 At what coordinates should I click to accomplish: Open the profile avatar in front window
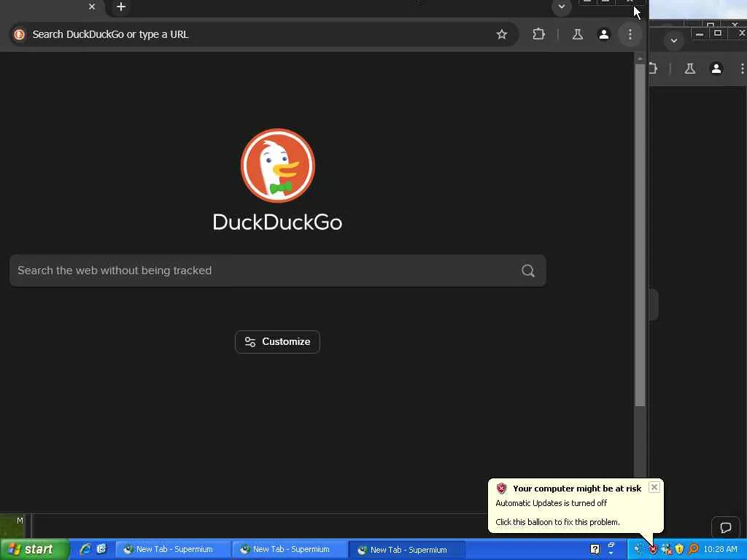603,34
